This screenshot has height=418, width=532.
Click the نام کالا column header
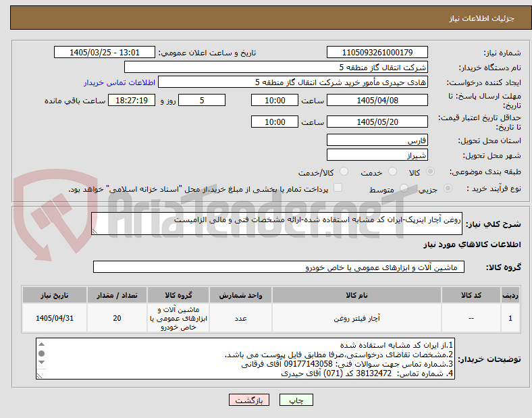[356, 295]
